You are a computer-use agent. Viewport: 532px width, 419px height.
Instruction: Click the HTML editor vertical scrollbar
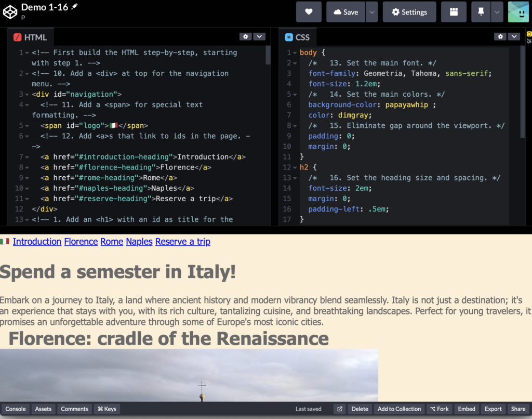[268, 55]
